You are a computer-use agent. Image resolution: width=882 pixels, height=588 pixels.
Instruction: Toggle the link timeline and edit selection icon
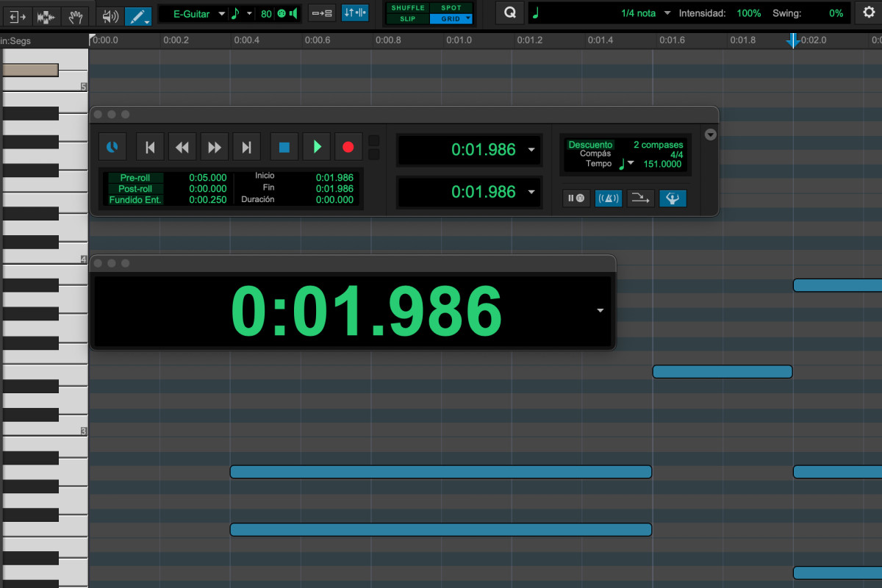click(321, 12)
